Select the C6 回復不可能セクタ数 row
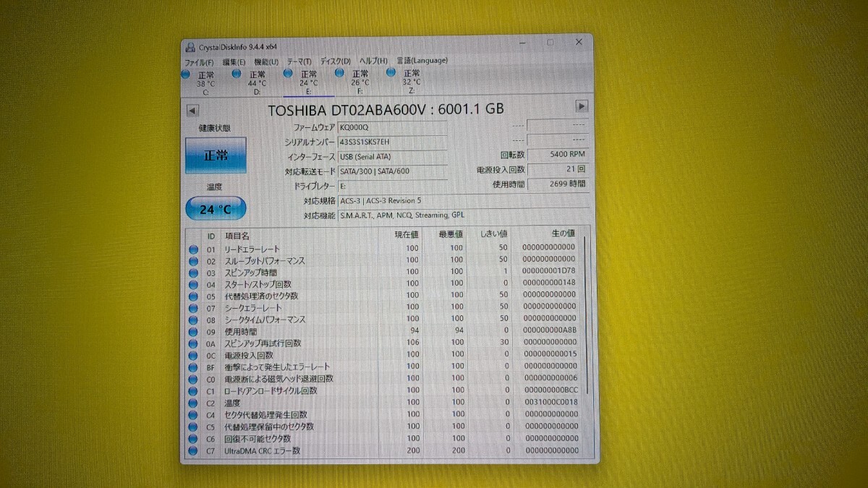This screenshot has width=868, height=488. [x=384, y=439]
